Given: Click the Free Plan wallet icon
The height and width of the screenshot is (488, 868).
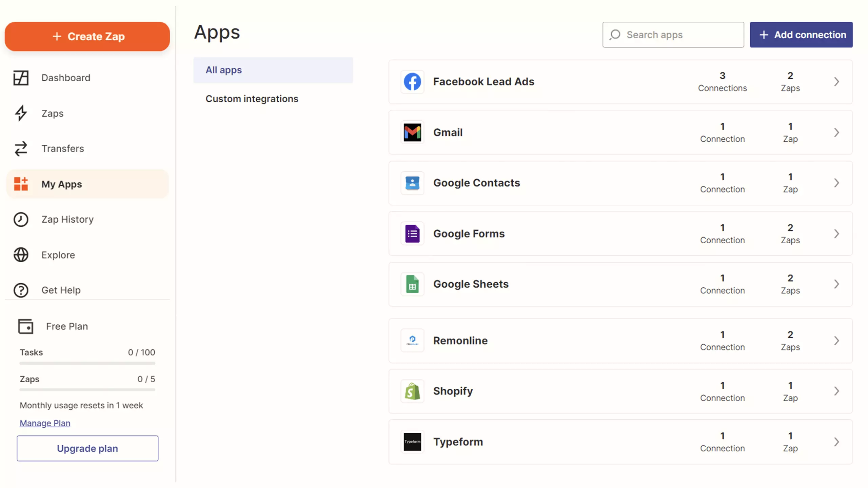Looking at the screenshot, I should [x=25, y=326].
